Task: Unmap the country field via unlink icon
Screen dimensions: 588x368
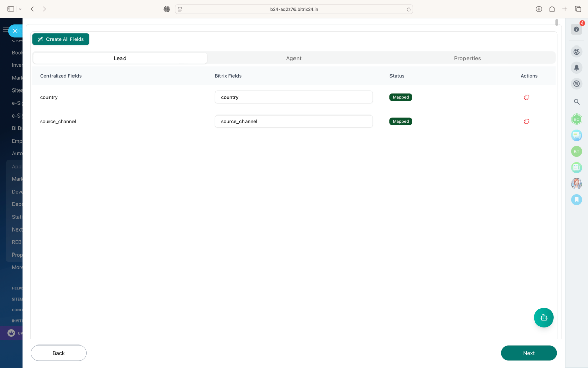Action: 526,97
